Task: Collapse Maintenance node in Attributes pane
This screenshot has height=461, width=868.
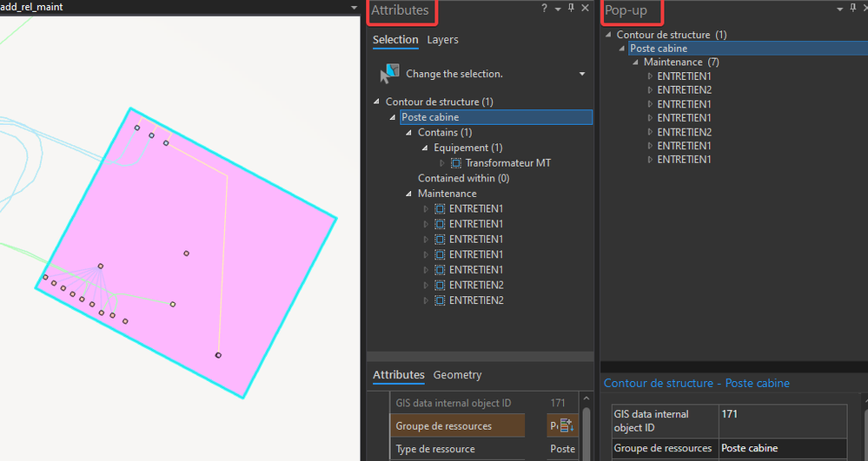Action: [x=409, y=194]
